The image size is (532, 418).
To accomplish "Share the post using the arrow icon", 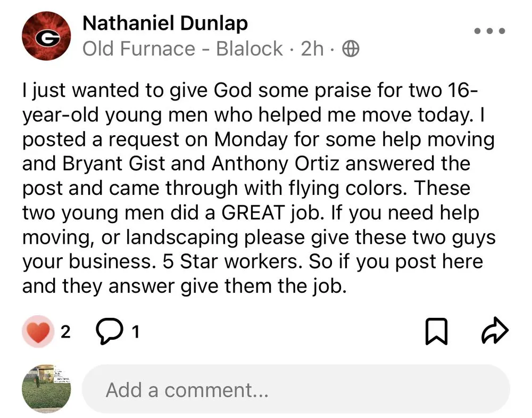I will click(494, 331).
